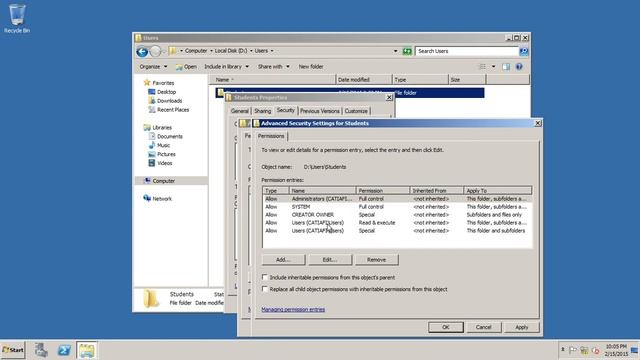Screen dimensions: 640x360
Task: Expand the Users breadcrumb arrow
Action: click(272, 51)
